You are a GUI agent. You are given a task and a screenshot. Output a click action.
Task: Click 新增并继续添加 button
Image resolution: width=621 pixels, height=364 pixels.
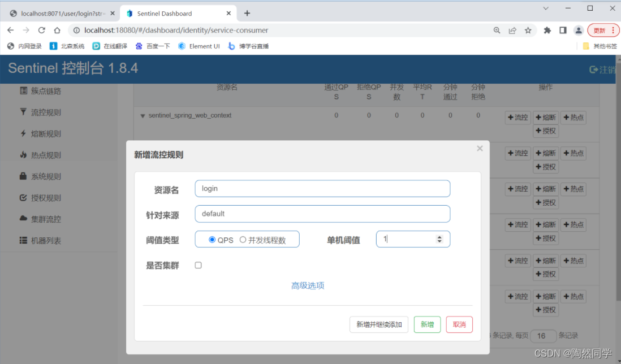pyautogui.click(x=379, y=324)
